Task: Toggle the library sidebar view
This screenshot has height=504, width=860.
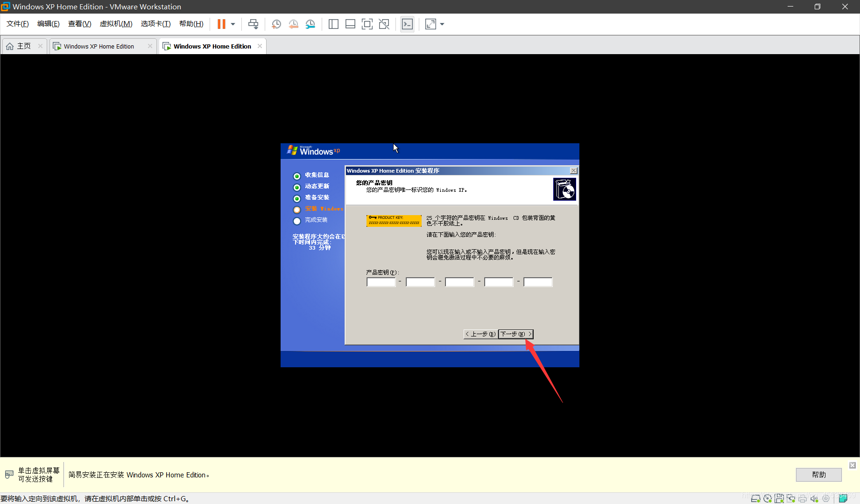Action: (x=333, y=24)
